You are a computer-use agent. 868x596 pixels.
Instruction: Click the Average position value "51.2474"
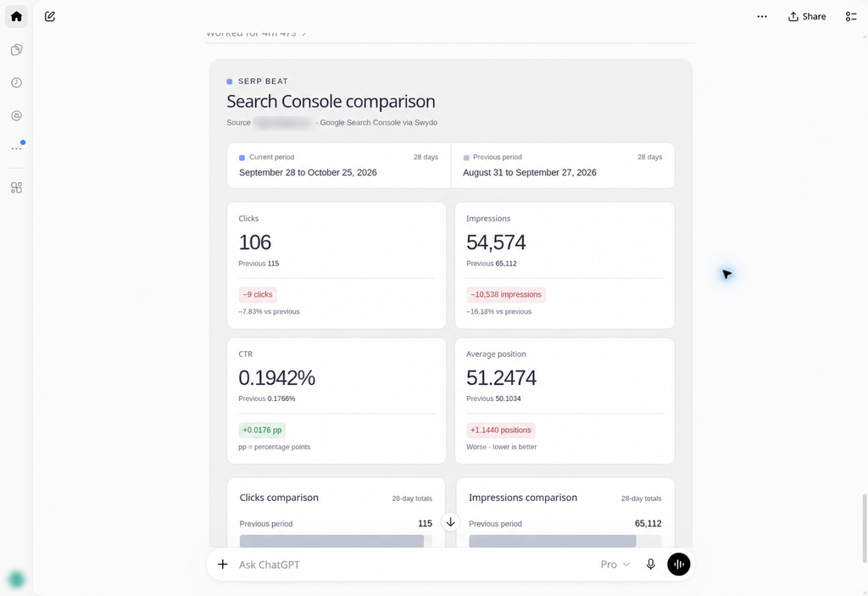coord(502,378)
